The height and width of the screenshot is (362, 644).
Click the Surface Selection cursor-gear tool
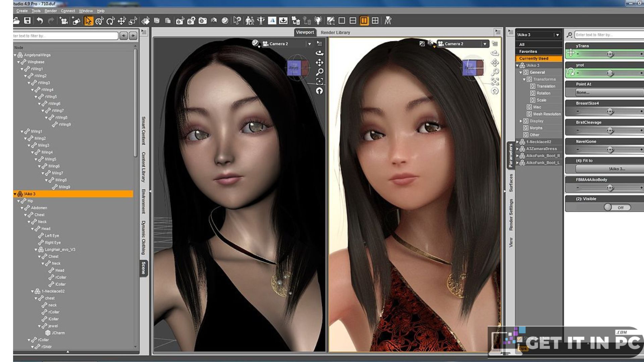[237, 21]
